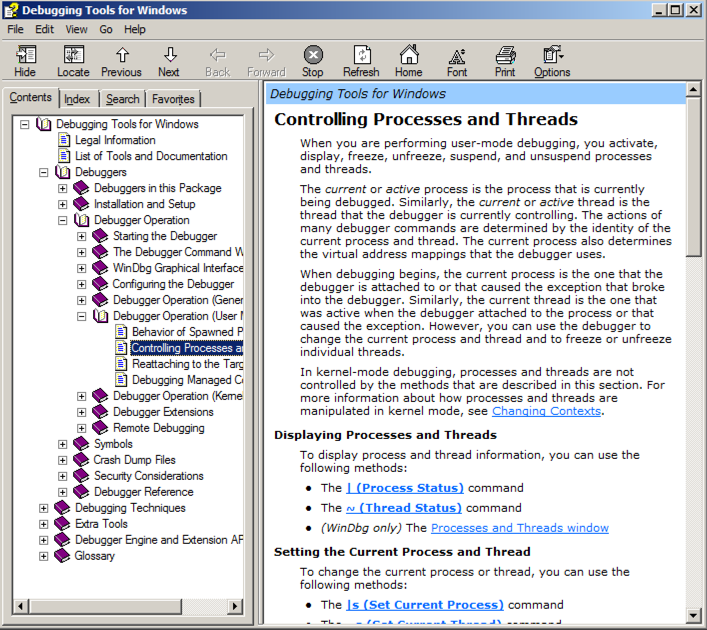
Task: Click the tree pane scroll-right arrow
Action: point(234,607)
